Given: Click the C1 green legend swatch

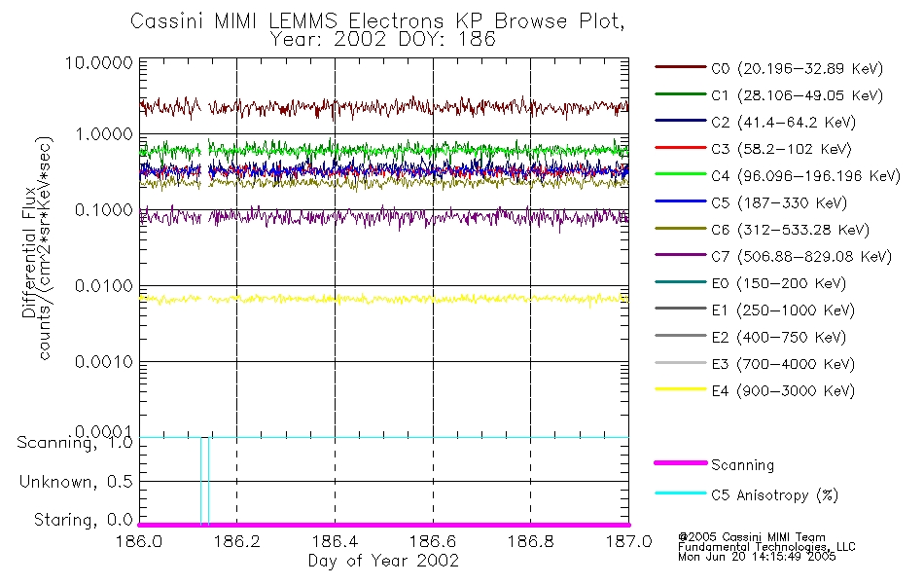Looking at the screenshot, I should (x=680, y=93).
